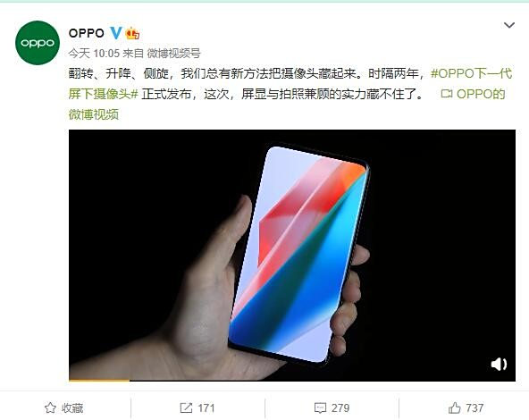The image size is (529, 420).
Task: Seek using the orange video progress bar
Action: pyautogui.click(x=292, y=380)
